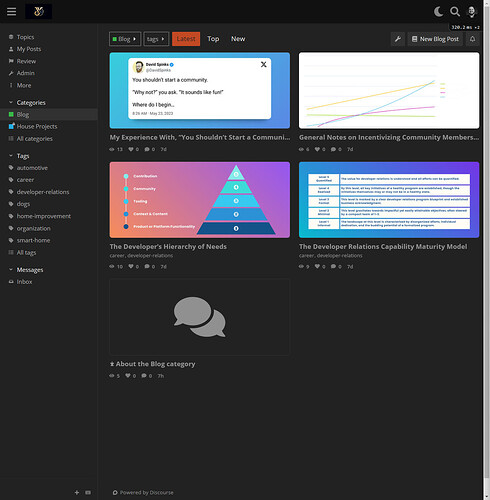The height and width of the screenshot is (500, 490).
Task: Click the keyboard shortcuts icon in sidebar footer
Action: pos(88,492)
